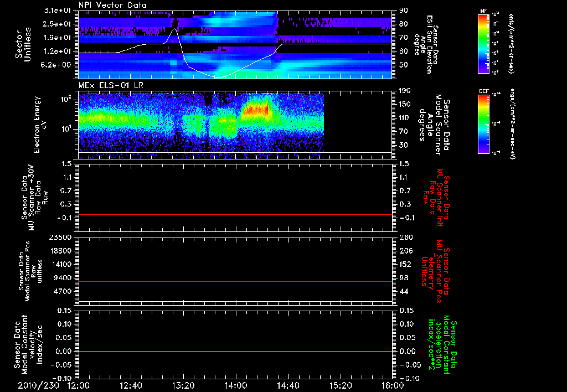Viewport: 567px width, 392px height.
Task: Click the red line in Scanner Pos panel
Action: [235, 281]
